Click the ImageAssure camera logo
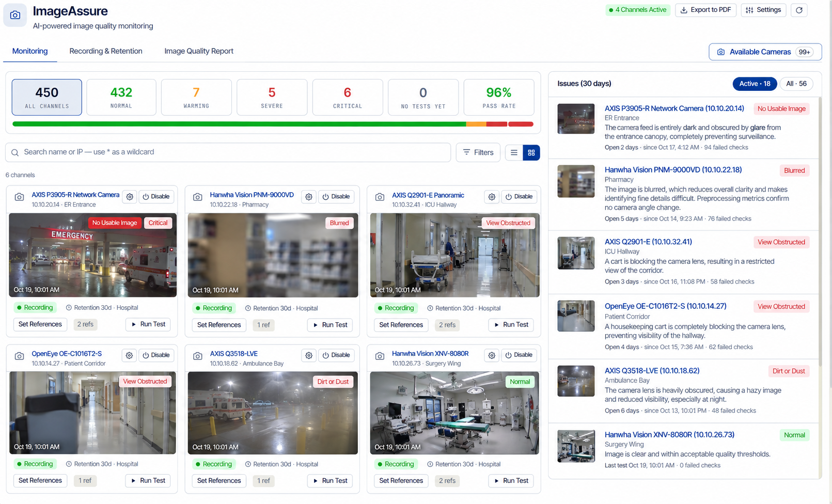The image size is (832, 504). click(15, 15)
